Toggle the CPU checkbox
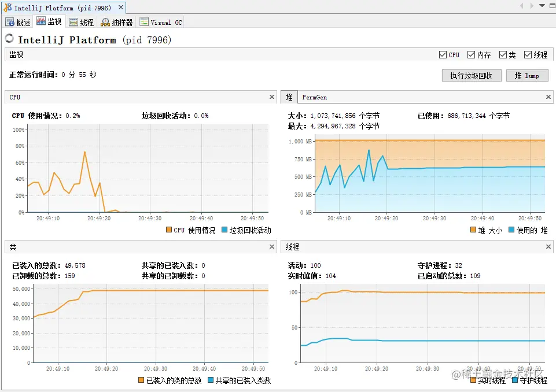This screenshot has height=392, width=556. (x=443, y=54)
